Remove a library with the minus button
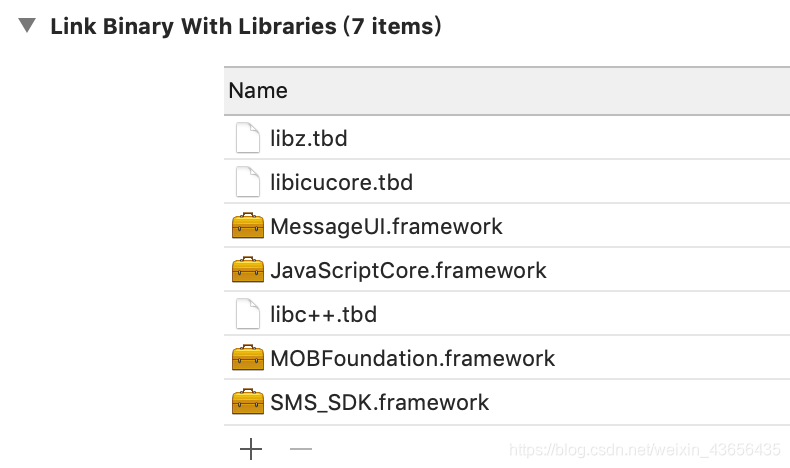Screen dimensions: 790x468 click(301, 448)
